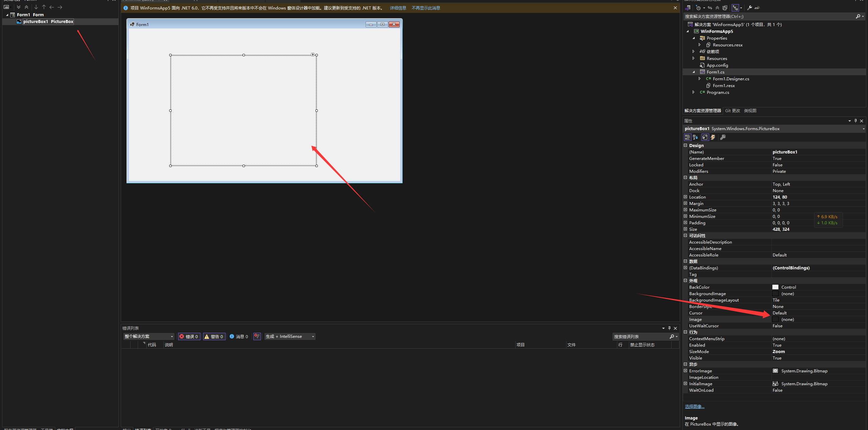The width and height of the screenshot is (868, 430).
Task: Toggle the errors filter button
Action: [x=189, y=336]
